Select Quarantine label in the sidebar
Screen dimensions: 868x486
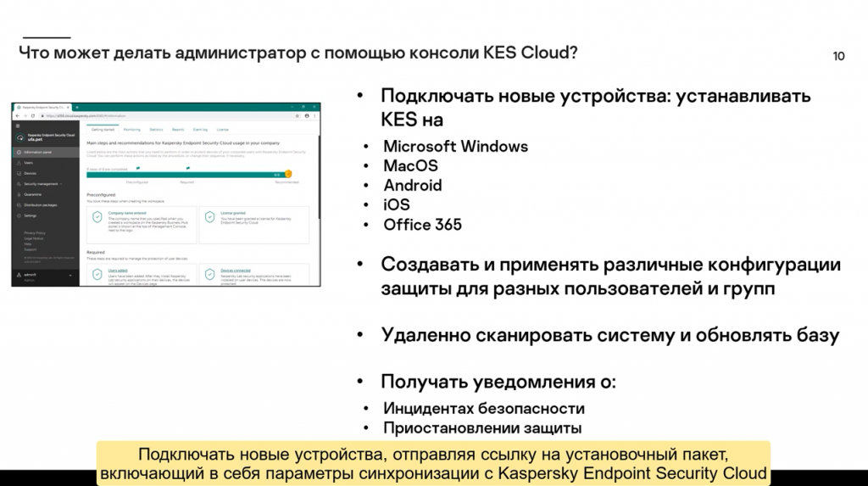(x=33, y=194)
